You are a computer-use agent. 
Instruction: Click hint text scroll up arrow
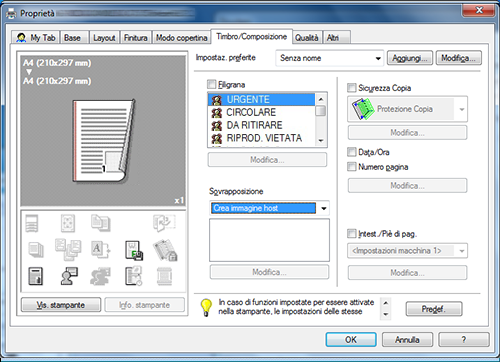(385, 303)
